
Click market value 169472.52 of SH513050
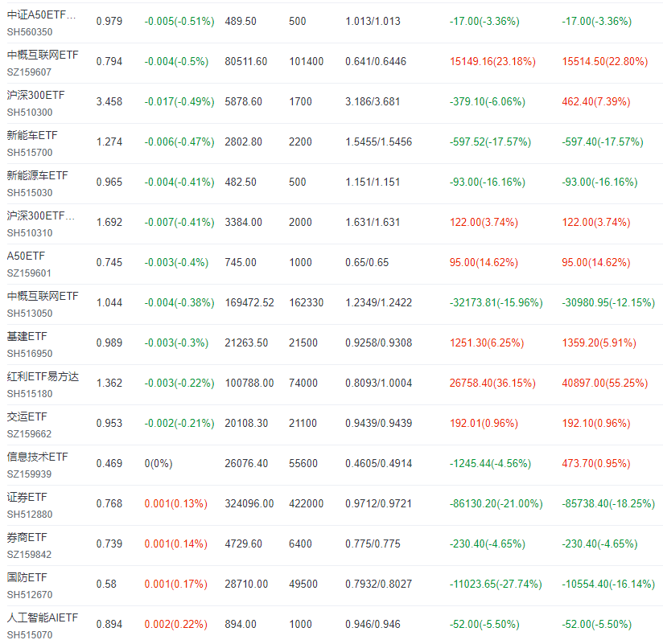pos(249,302)
